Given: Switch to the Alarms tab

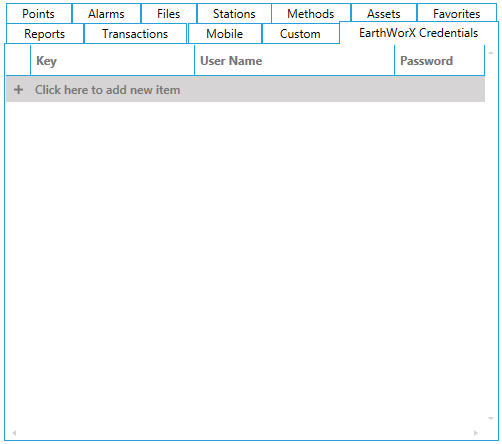Looking at the screenshot, I should click(106, 14).
